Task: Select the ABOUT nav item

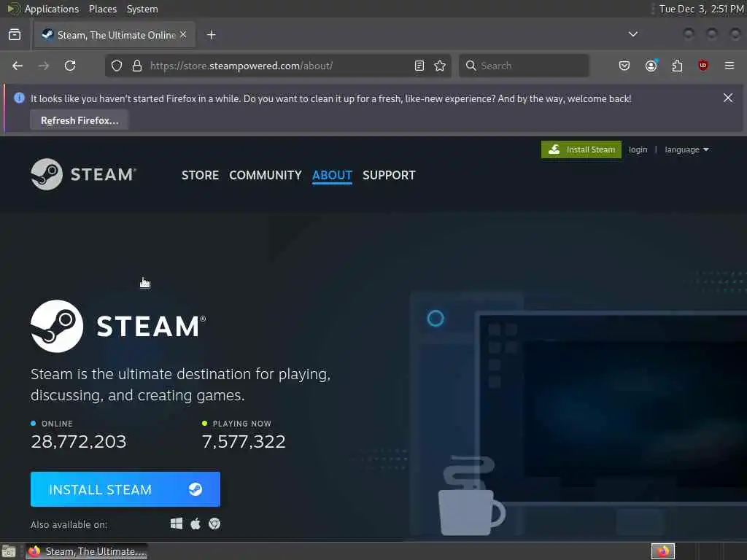Action: click(x=332, y=175)
